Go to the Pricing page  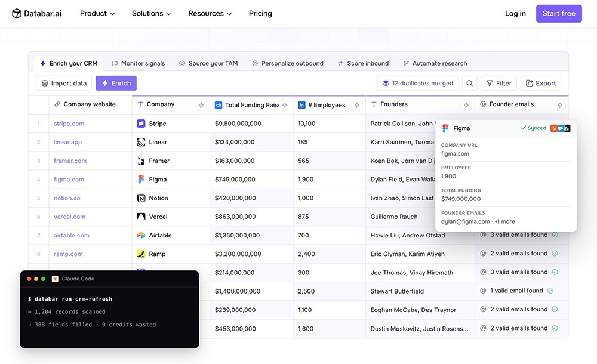[x=260, y=13]
